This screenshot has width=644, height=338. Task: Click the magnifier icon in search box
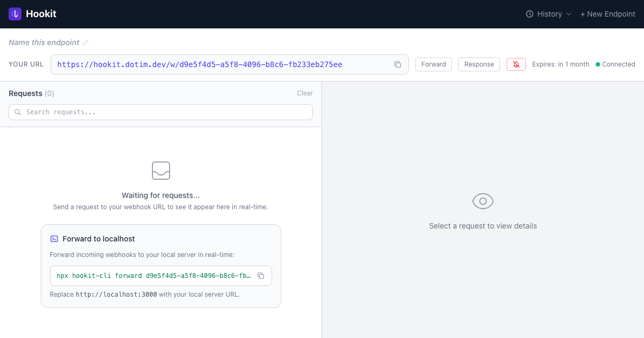[x=18, y=112]
